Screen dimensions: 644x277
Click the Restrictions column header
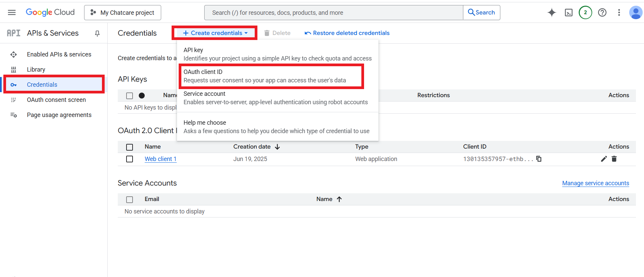433,95
